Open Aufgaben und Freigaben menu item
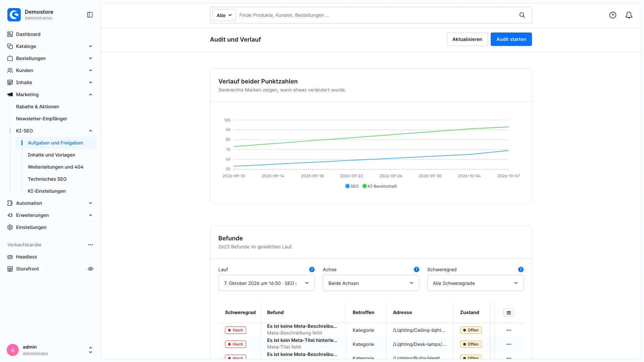 (x=56, y=143)
